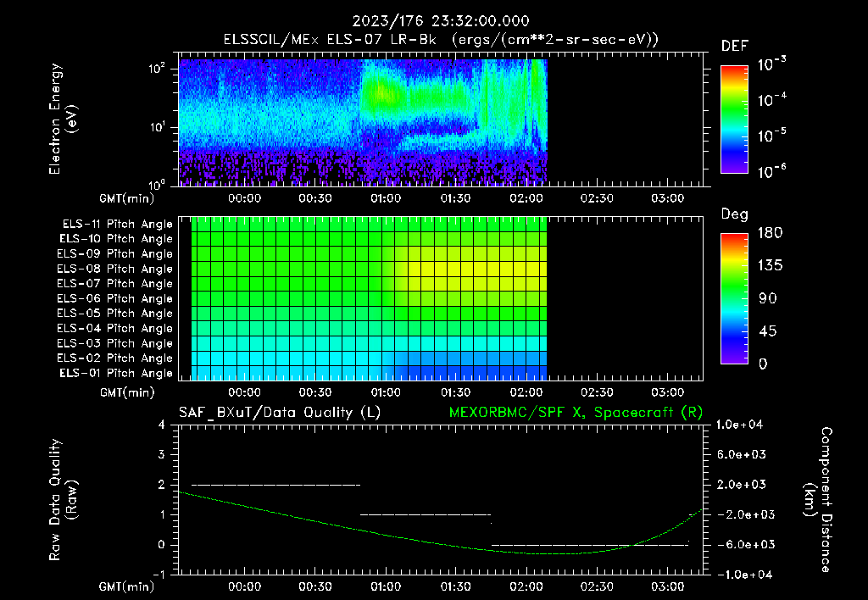The image size is (868, 600).
Task: Click the Deg pitch angle color bar
Action: pos(734,299)
